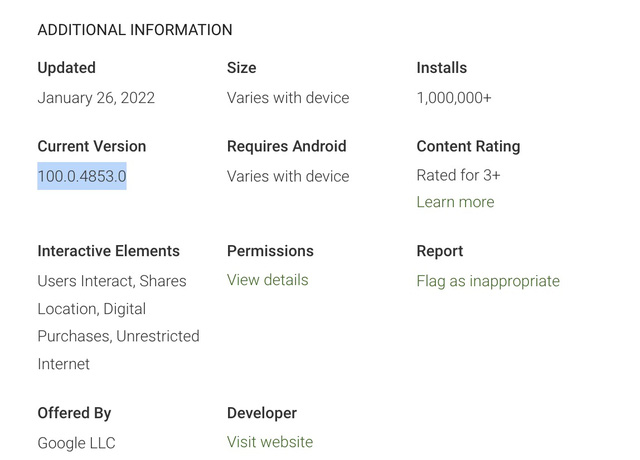
Task: Click the Google LLC text
Action: coord(76,442)
